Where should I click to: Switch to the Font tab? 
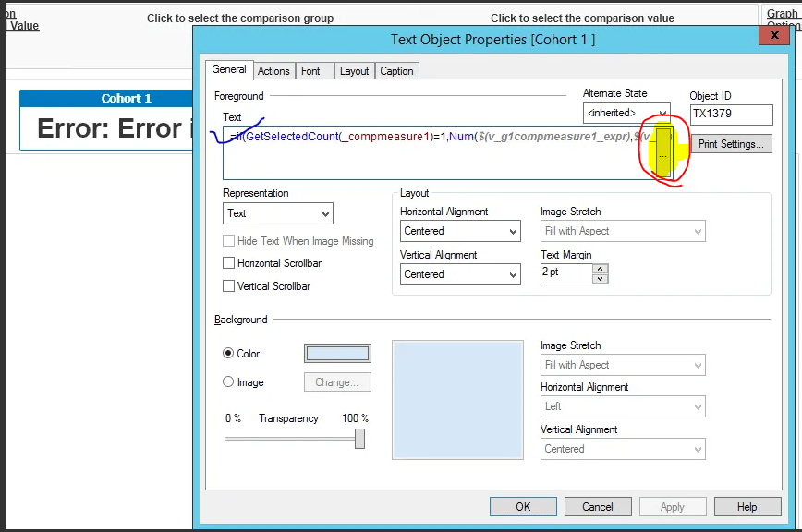(x=314, y=70)
